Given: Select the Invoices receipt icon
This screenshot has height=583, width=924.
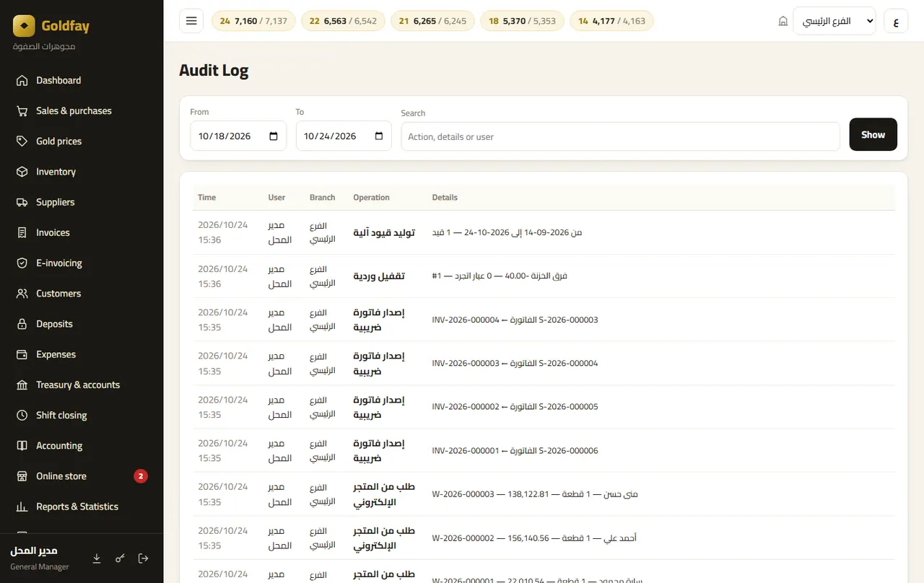Looking at the screenshot, I should click(22, 232).
